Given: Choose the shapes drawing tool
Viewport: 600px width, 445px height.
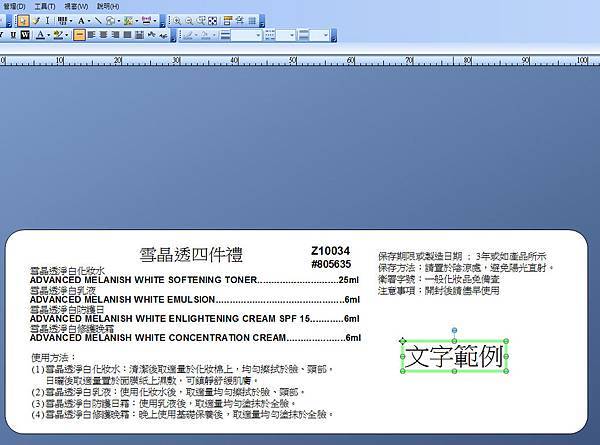Looking at the screenshot, I should pos(110,21).
